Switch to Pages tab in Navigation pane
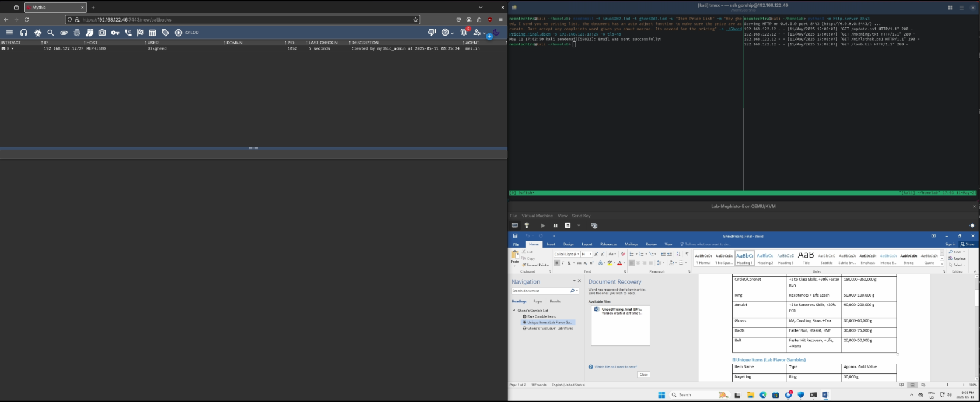 coord(538,301)
